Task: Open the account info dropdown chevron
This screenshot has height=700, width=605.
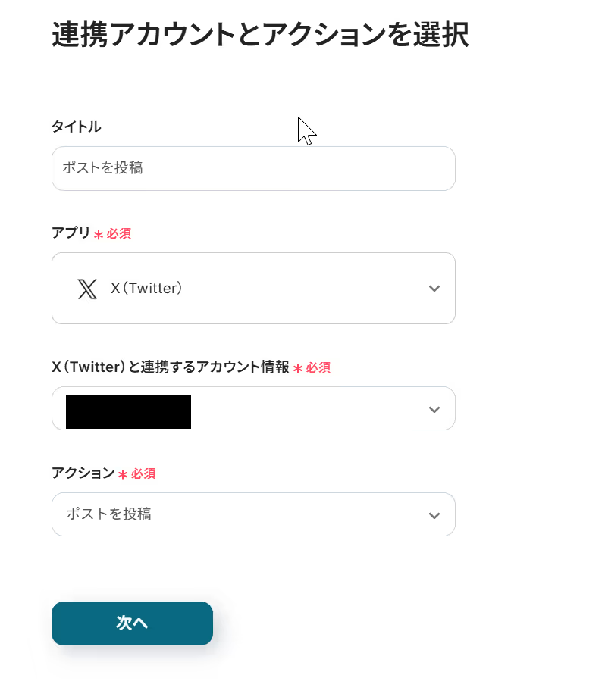Action: click(x=434, y=409)
